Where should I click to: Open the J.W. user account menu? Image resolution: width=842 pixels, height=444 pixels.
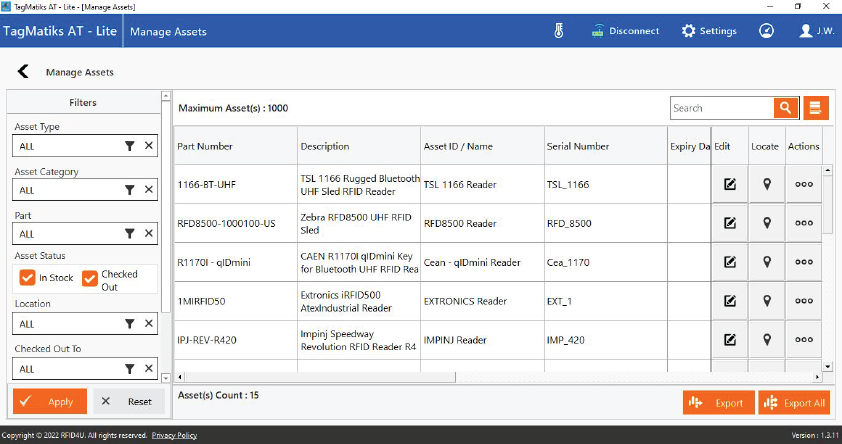[x=817, y=31]
